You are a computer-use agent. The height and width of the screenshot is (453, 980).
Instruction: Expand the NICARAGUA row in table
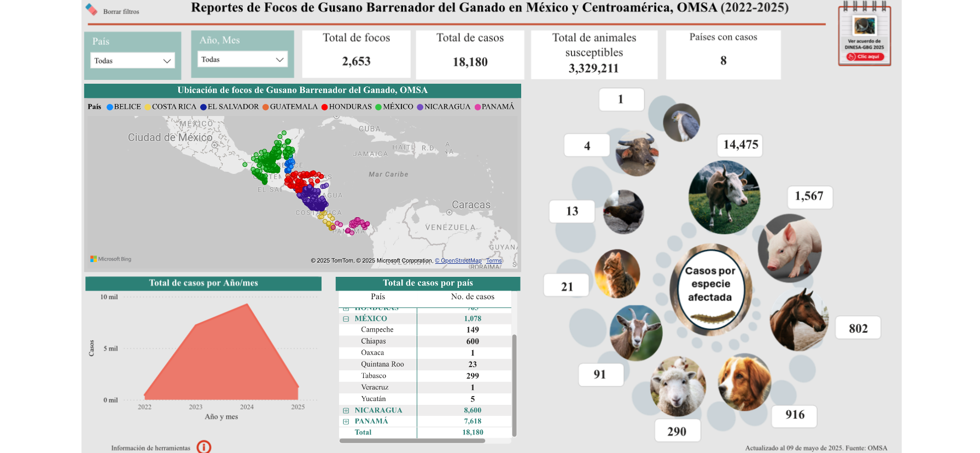pyautogui.click(x=346, y=410)
